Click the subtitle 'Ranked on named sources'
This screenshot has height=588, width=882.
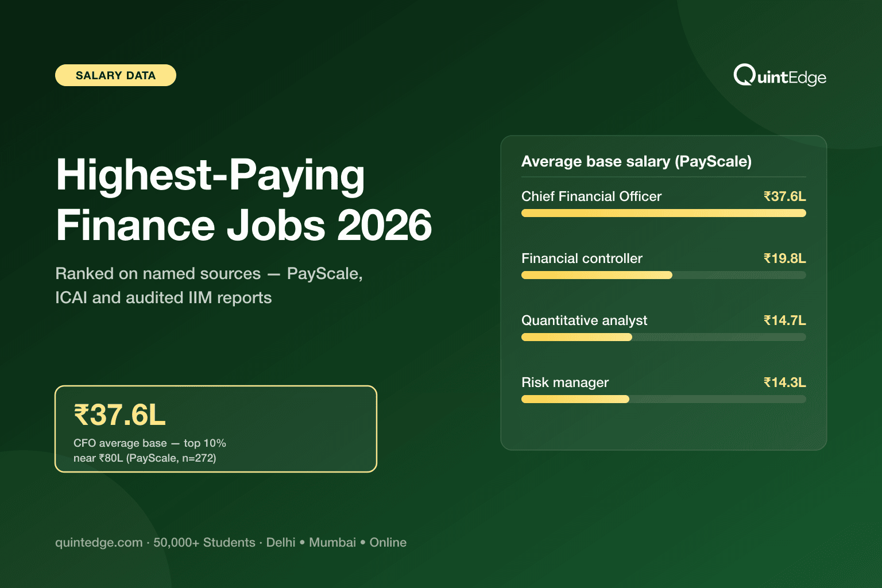coord(158,273)
